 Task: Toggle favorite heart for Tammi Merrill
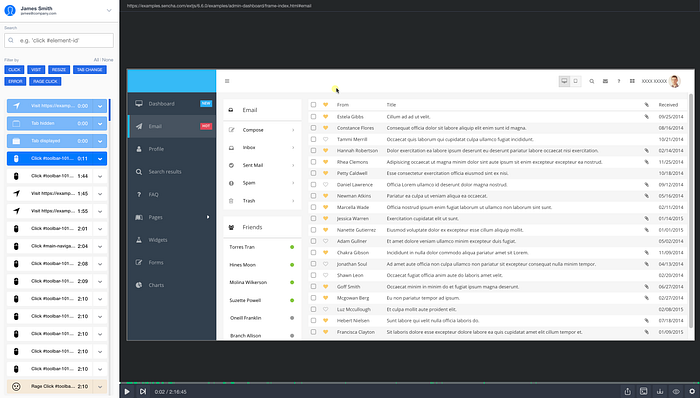[325, 139]
